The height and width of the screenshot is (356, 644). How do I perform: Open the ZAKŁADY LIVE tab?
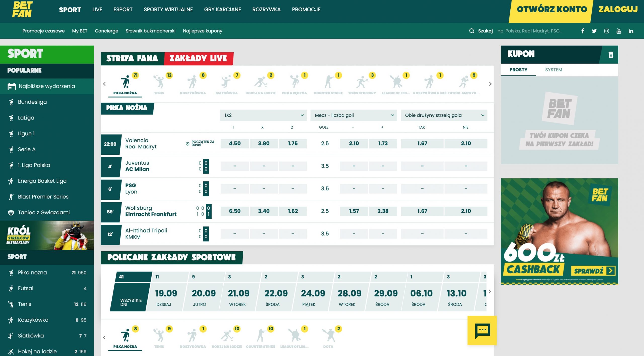point(198,58)
